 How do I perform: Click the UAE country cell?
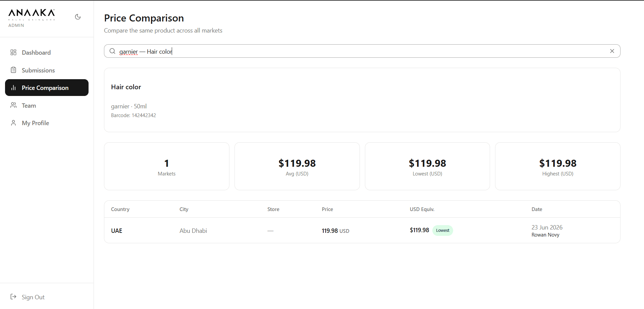click(x=117, y=231)
